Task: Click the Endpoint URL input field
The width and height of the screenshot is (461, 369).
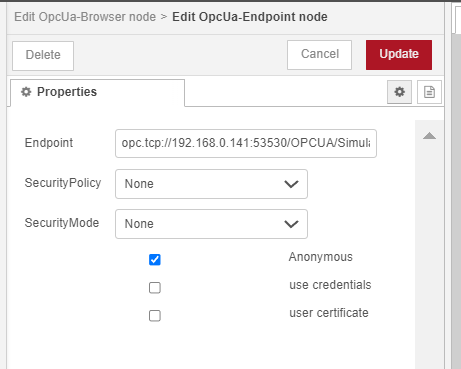Action: click(x=246, y=143)
